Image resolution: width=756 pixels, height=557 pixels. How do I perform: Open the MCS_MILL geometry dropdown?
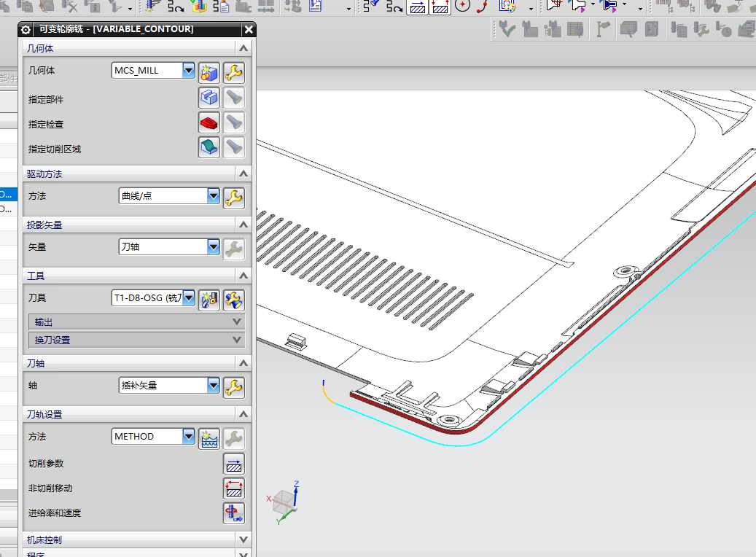pos(189,71)
